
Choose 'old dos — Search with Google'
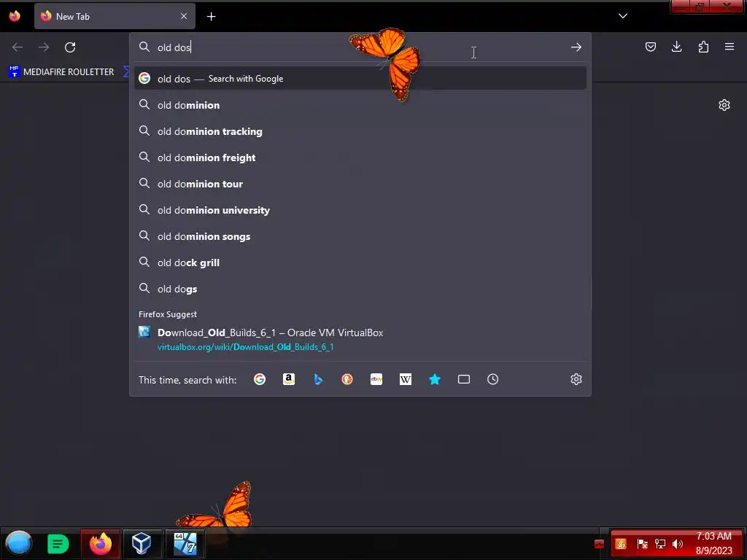point(360,79)
